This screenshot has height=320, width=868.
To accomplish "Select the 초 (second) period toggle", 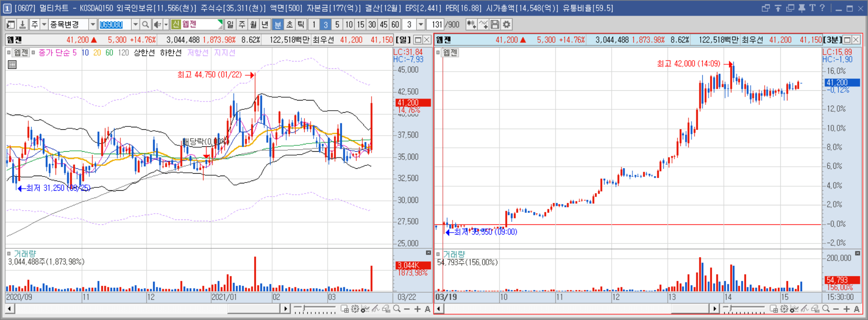I will [289, 24].
